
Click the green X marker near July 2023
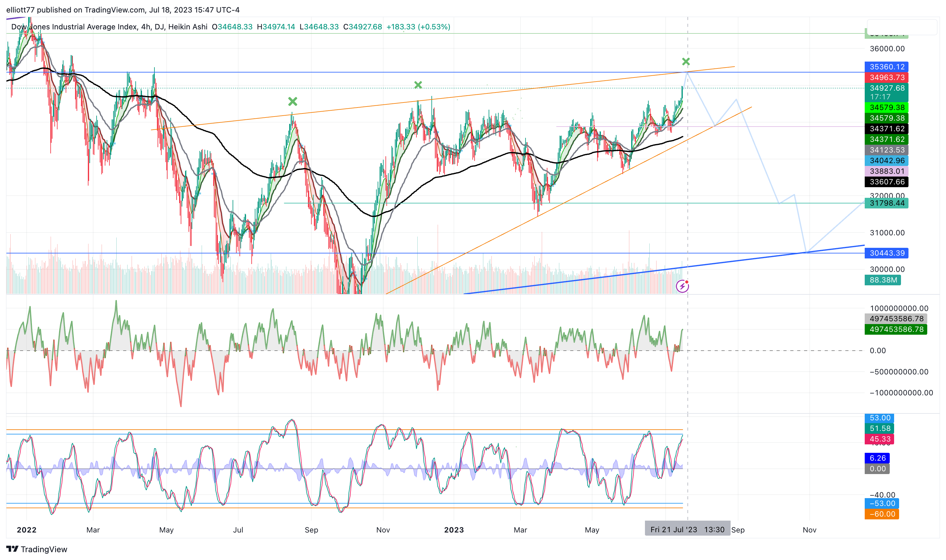(686, 62)
